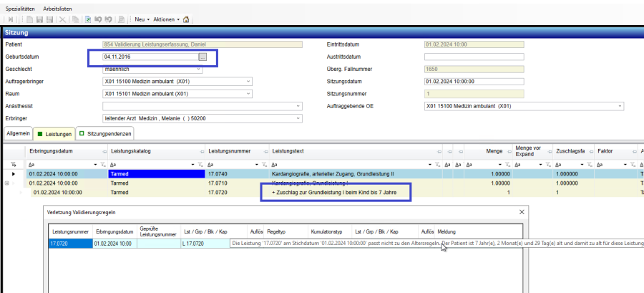Collapse the 17.0710 row tree expander
This screenshot has width=644, height=293.
tap(6, 183)
